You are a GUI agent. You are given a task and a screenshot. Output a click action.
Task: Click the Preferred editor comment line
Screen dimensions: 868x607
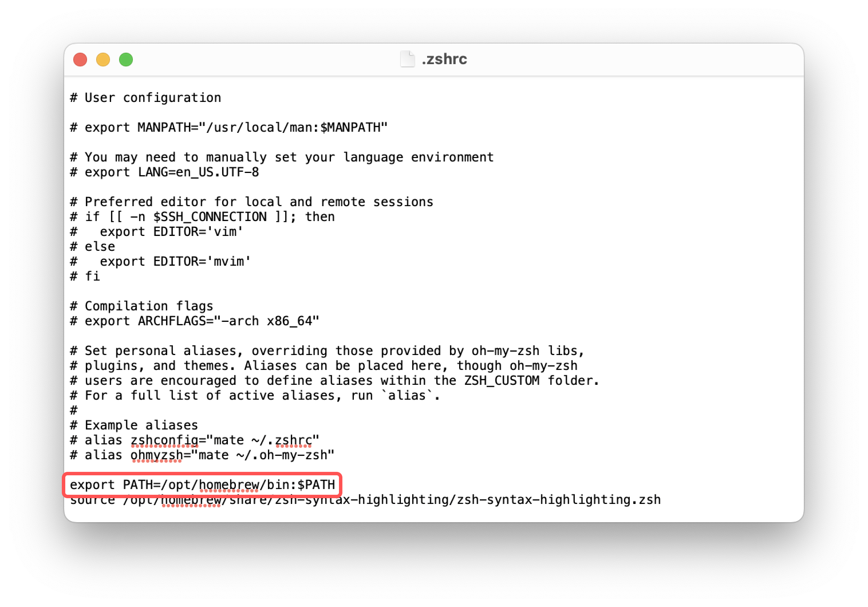click(252, 202)
